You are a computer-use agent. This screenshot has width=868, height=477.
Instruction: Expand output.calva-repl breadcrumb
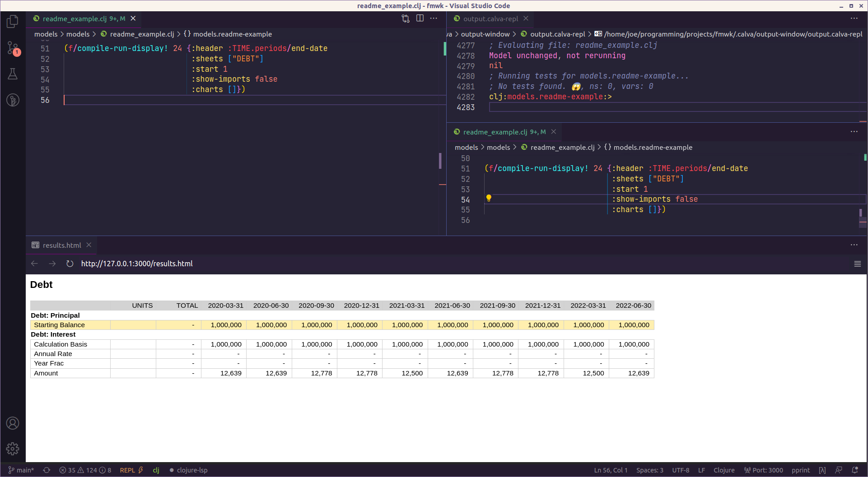pyautogui.click(x=553, y=34)
